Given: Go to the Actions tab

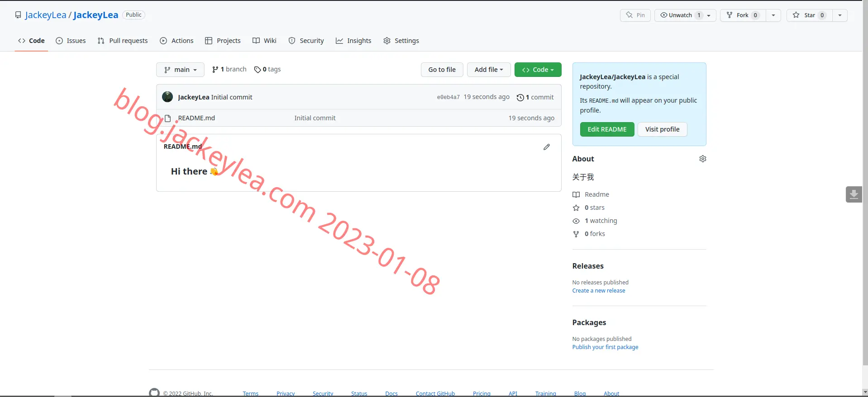Looking at the screenshot, I should [176, 41].
